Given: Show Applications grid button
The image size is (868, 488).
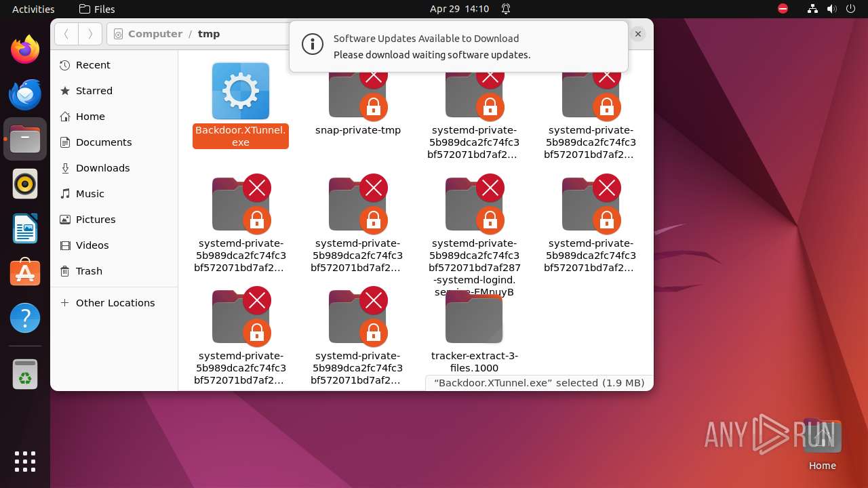Looking at the screenshot, I should [x=25, y=462].
